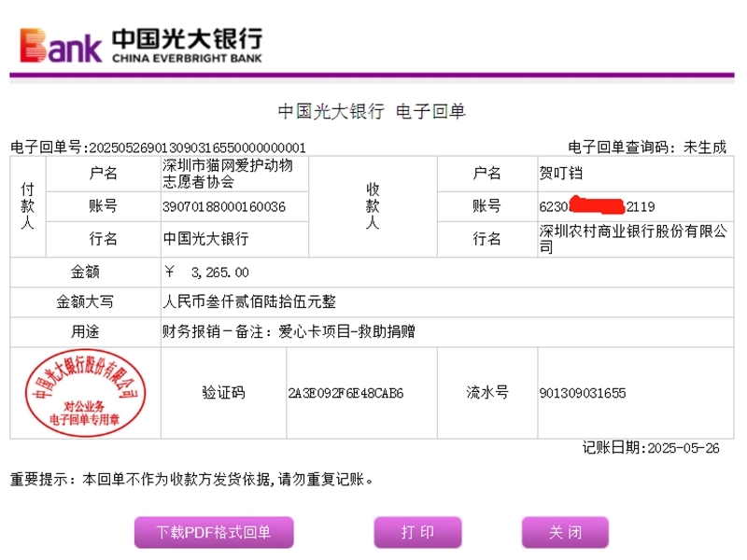This screenshot has height=560, width=747.
Task: Click the 验证码 label cell
Action: pyautogui.click(x=223, y=393)
